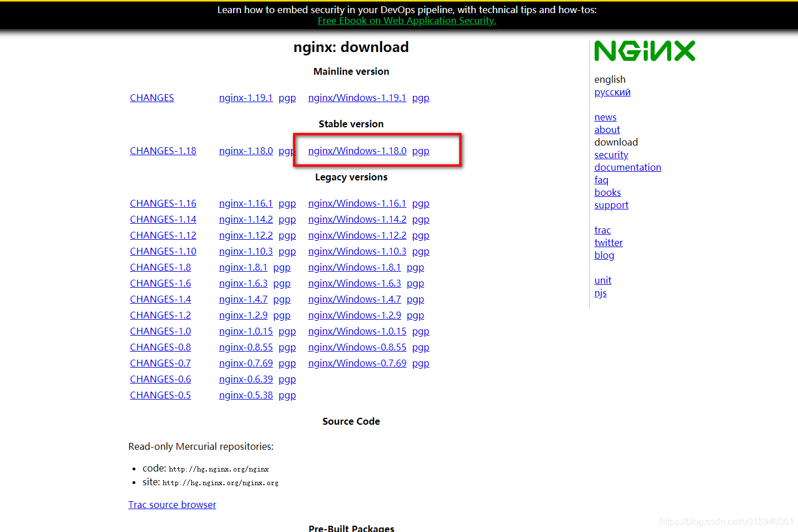The height and width of the screenshot is (532, 798).
Task: Download nginx/Windows-1.14.2
Action: click(x=357, y=219)
